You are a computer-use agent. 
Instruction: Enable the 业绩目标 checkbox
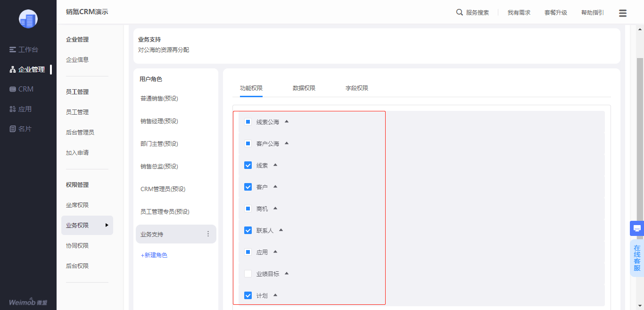248,274
